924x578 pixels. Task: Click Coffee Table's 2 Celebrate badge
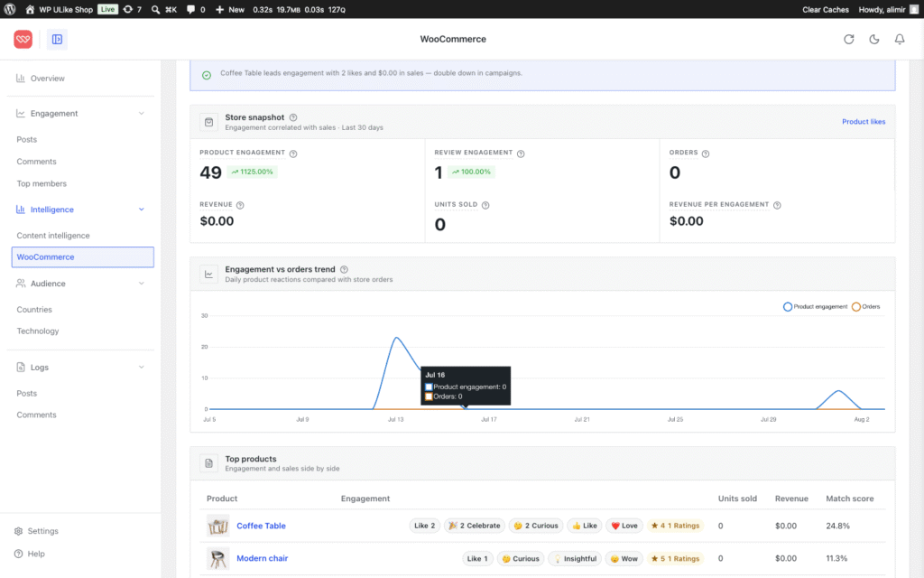(475, 527)
